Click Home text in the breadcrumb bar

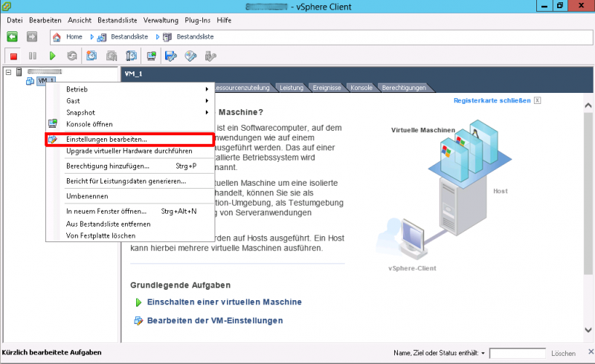74,37
